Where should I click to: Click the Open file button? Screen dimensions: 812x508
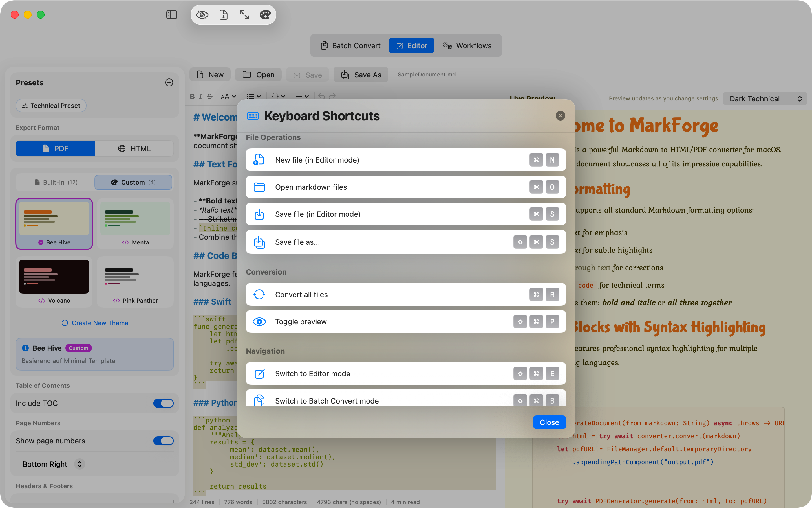coord(258,75)
